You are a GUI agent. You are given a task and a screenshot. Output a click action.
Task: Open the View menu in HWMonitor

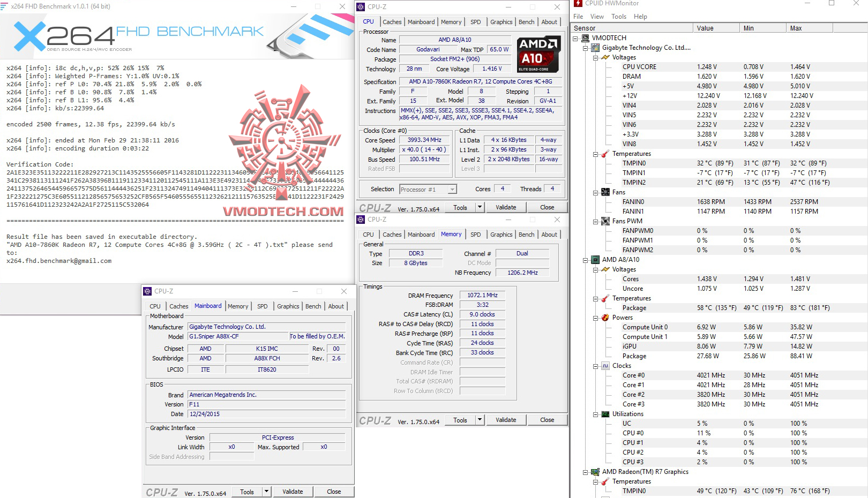click(x=597, y=17)
